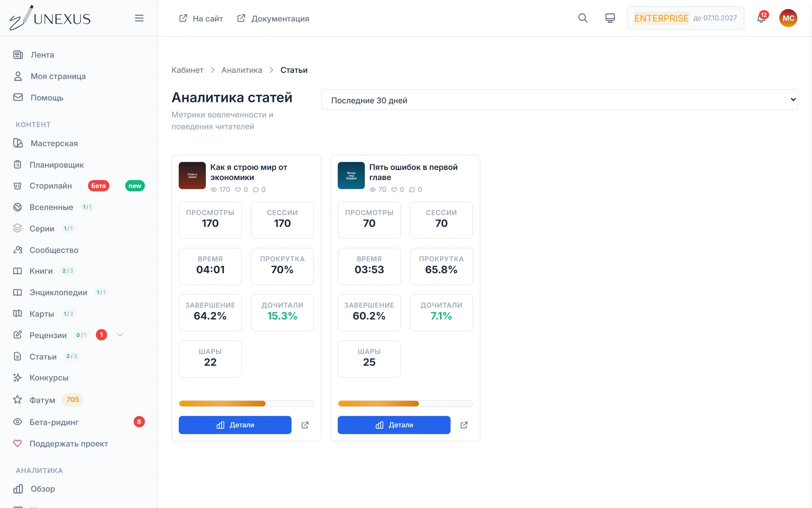Click the Серии layers icon
This screenshot has height=508, width=812.
tap(17, 229)
